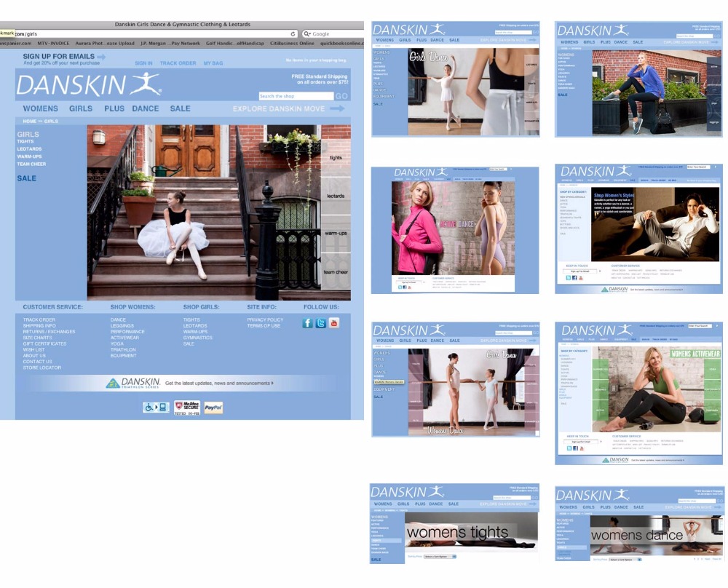The height and width of the screenshot is (588, 728).
Task: Open MY BAG link
Action: [x=213, y=63]
